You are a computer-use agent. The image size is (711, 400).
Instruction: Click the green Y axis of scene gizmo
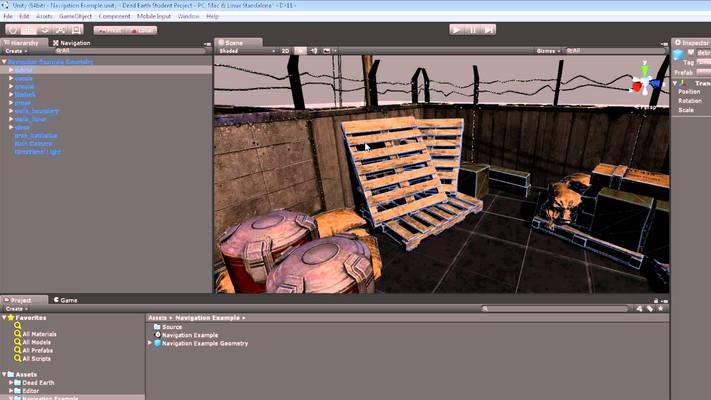click(645, 68)
